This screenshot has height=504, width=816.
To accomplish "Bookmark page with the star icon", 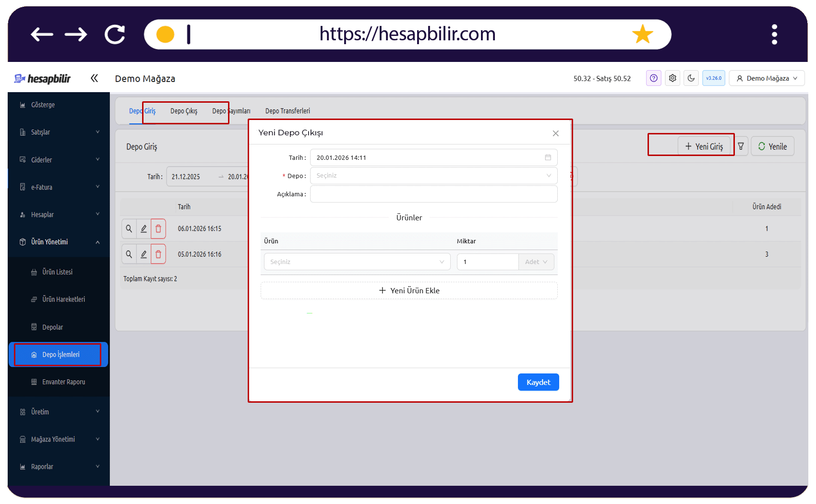I will 643,34.
